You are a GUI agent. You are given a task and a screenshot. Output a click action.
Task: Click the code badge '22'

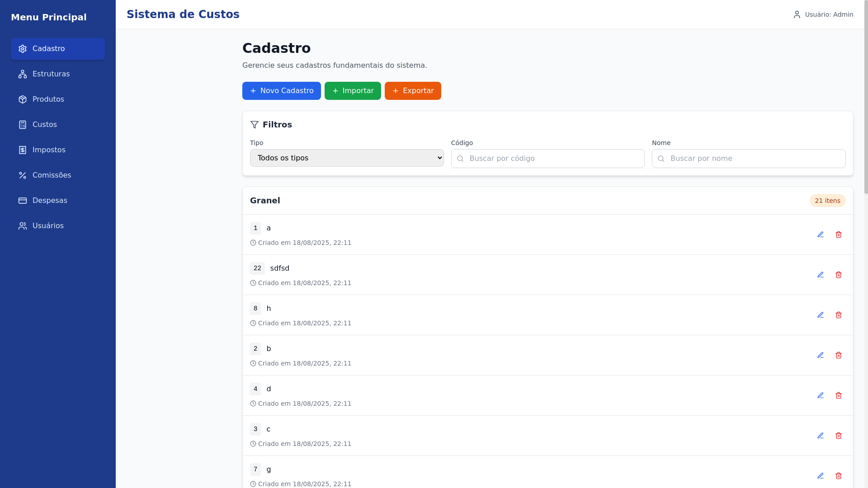click(x=257, y=268)
